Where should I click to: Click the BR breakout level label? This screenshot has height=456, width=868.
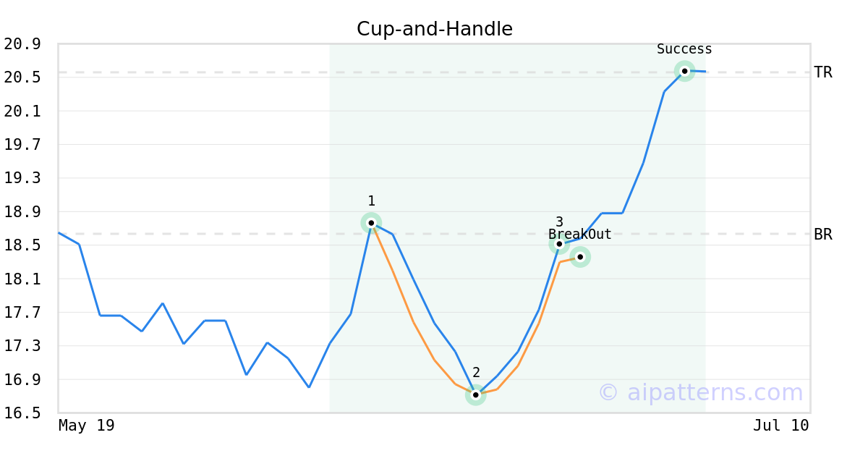[x=823, y=235]
